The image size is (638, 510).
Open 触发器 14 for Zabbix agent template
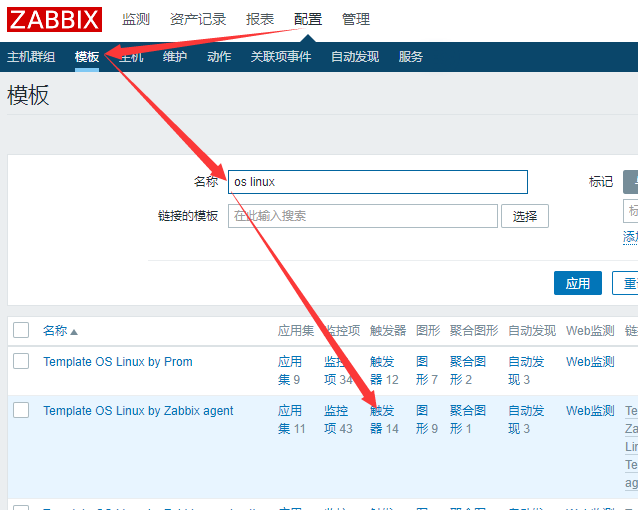(384, 419)
